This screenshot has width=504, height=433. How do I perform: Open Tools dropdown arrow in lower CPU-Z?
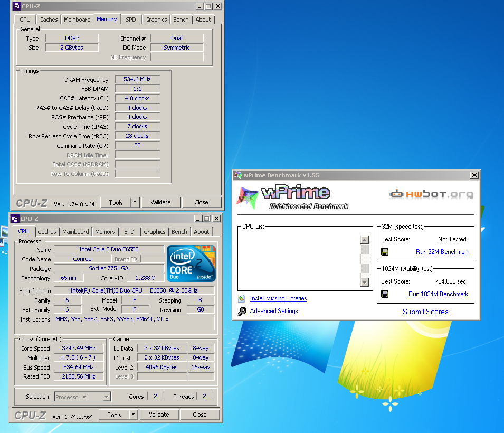134,415
